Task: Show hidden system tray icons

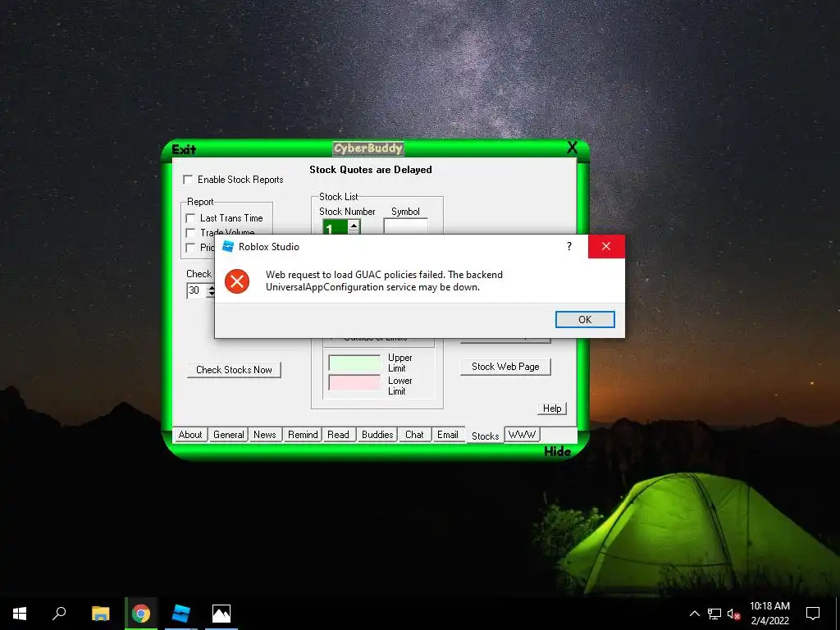Action: point(694,614)
